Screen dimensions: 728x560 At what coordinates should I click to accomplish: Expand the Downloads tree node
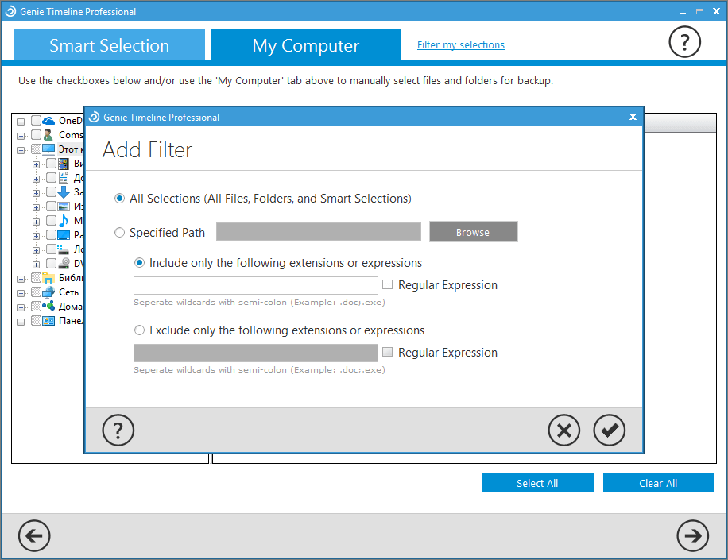37,193
